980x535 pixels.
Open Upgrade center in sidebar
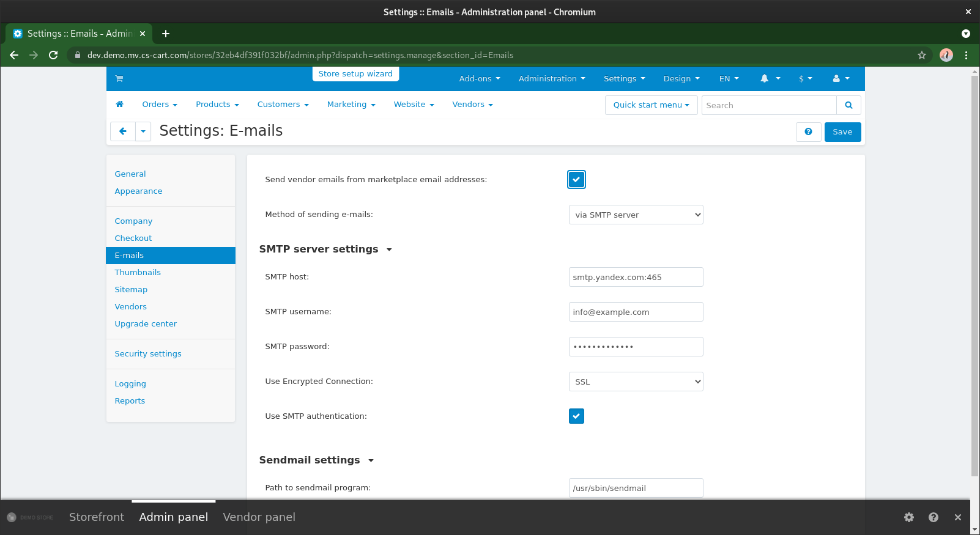point(146,324)
